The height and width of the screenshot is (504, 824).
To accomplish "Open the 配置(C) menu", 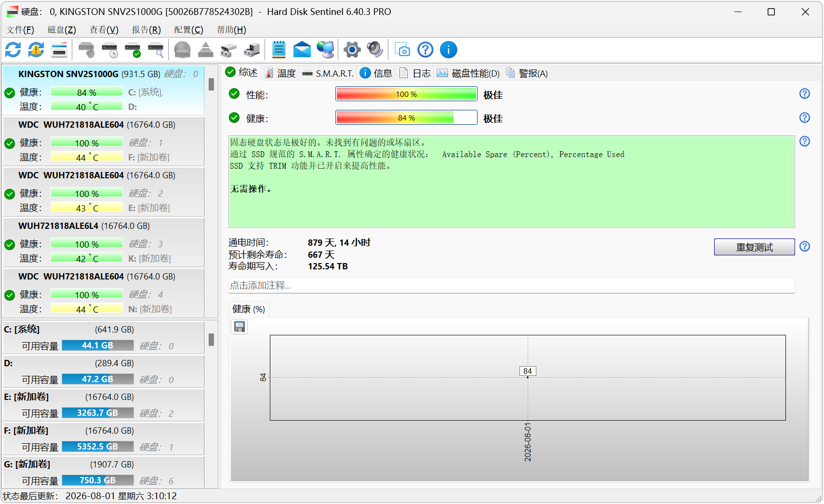I will (189, 30).
